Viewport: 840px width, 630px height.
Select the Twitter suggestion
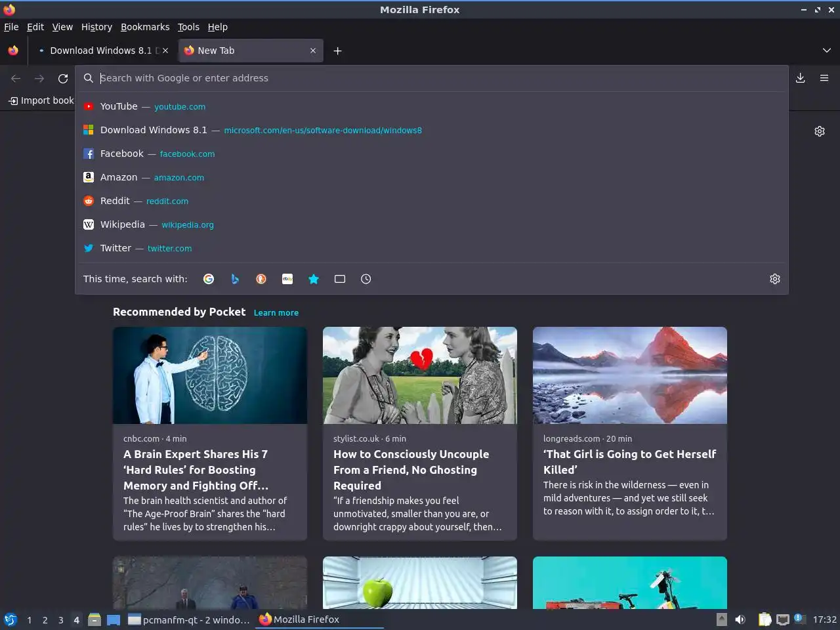(432, 248)
